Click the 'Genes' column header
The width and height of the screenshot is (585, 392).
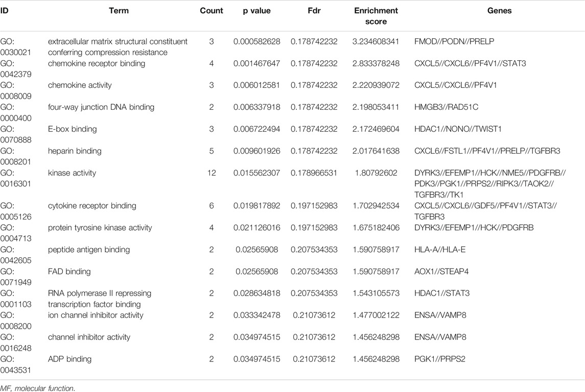(x=499, y=11)
